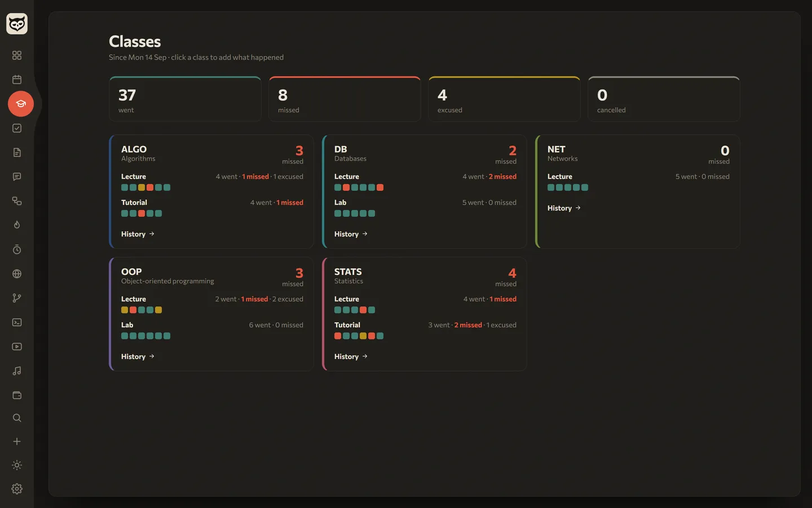Open the checkbox tasks icon
Viewport: 812px width, 508px height.
[x=17, y=128]
